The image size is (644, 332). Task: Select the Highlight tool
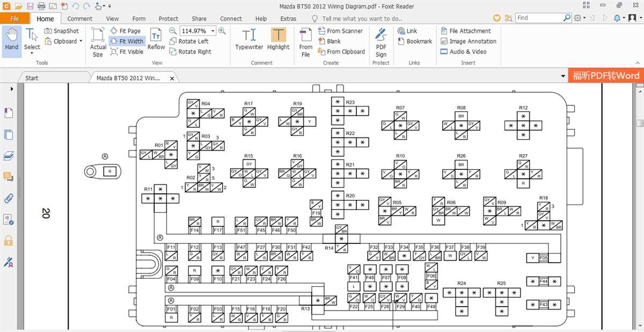pos(278,40)
